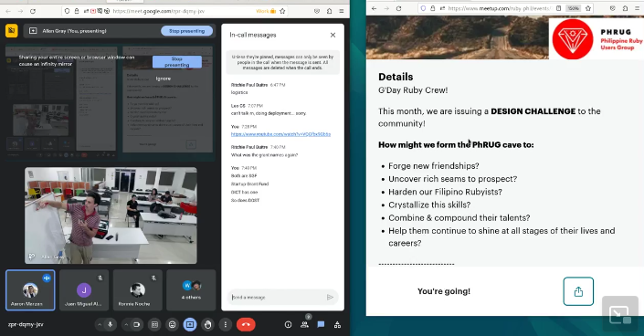Toggle chat panel icon
The image size is (644, 336).
321,324
